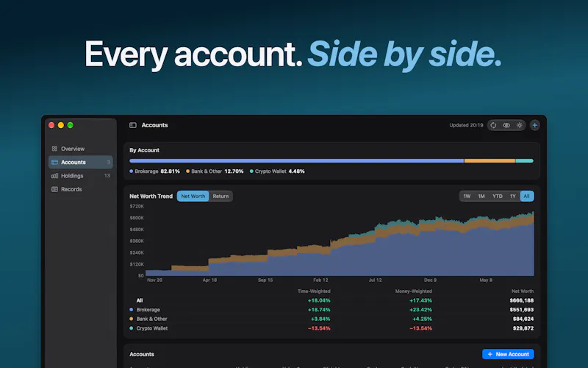Image resolution: width=588 pixels, height=368 pixels.
Task: Set chart range to 1W
Action: point(467,196)
